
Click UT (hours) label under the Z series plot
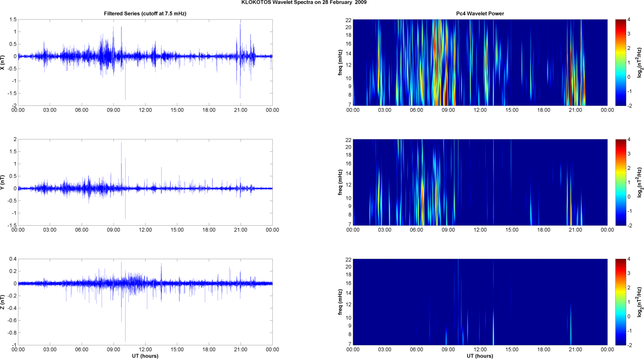tap(145, 356)
